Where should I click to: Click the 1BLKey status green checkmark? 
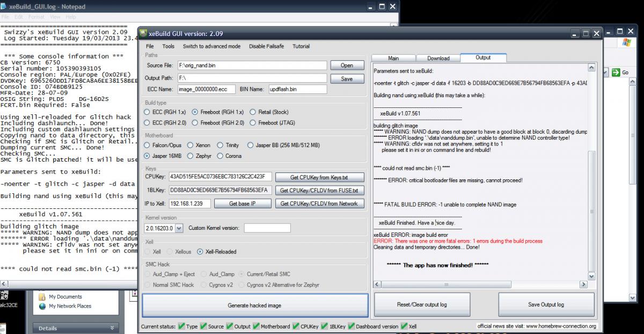tap(324, 326)
